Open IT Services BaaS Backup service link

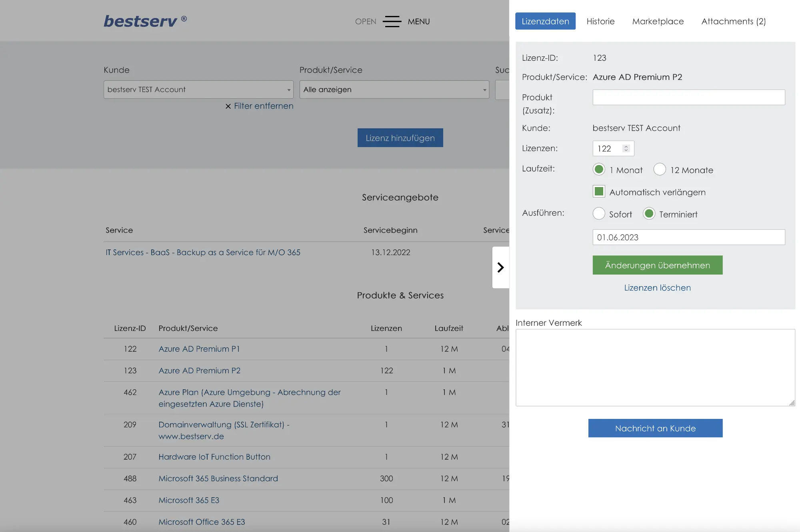tap(203, 253)
